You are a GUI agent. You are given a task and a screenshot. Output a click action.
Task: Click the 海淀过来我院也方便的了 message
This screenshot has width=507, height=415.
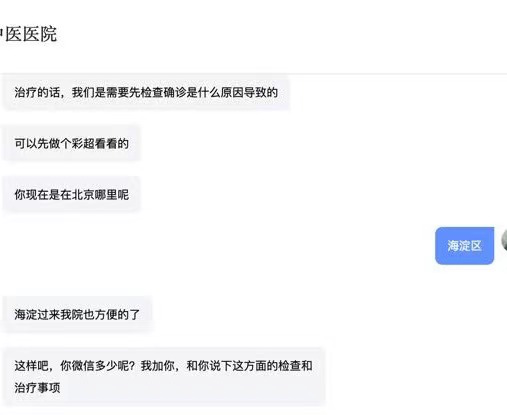tap(77, 314)
